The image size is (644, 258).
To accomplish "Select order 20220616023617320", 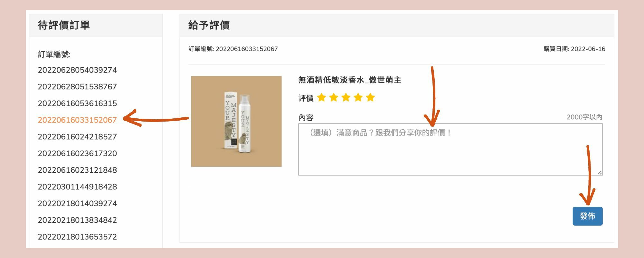I will [77, 154].
